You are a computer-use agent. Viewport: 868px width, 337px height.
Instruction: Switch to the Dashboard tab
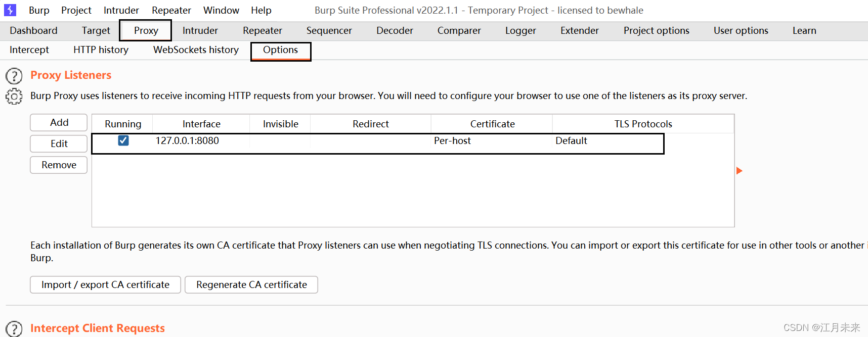click(x=33, y=30)
